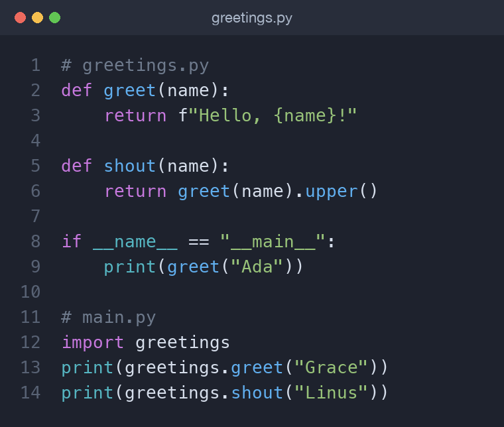The image size is (504, 427).
Task: Click the "Linus" string on line 14
Action: point(331,393)
